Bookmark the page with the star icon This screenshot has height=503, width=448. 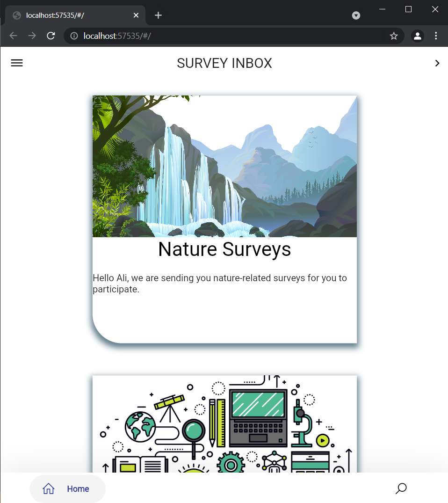click(393, 36)
